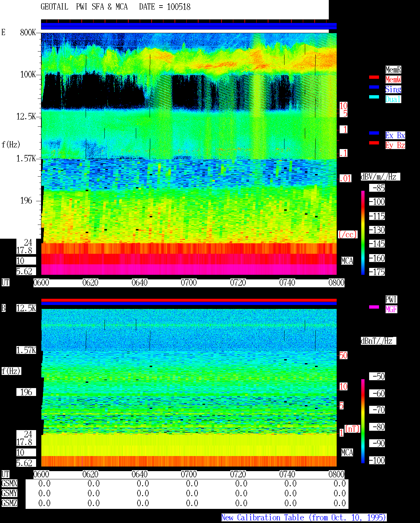Click the GSMX row label

10,484
